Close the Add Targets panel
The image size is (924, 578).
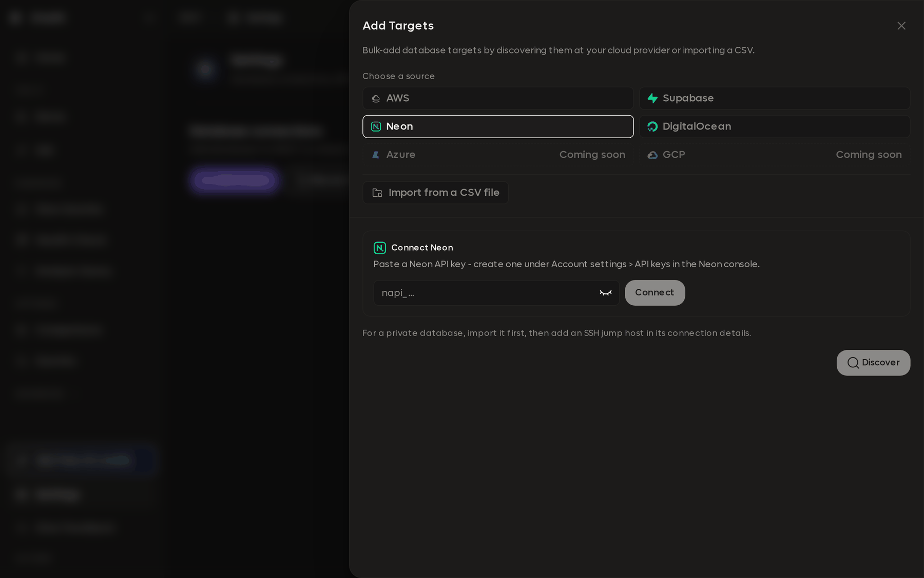(901, 26)
